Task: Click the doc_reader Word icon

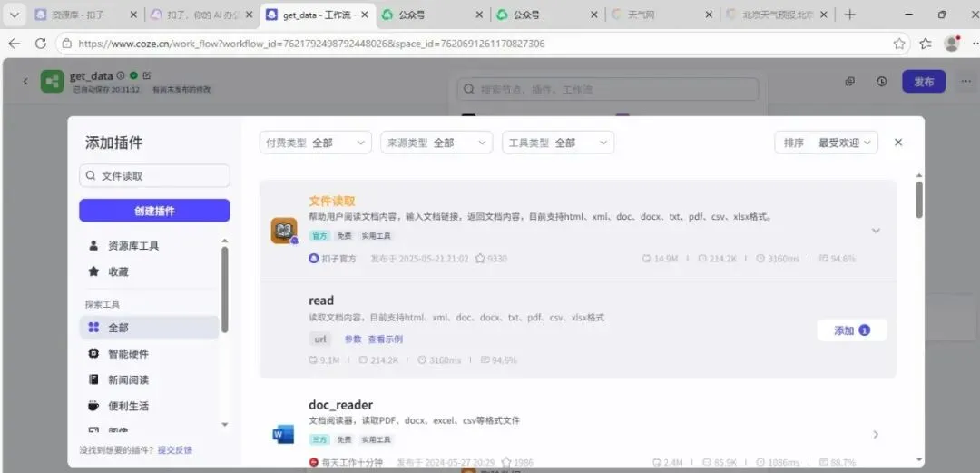Action: tap(283, 434)
